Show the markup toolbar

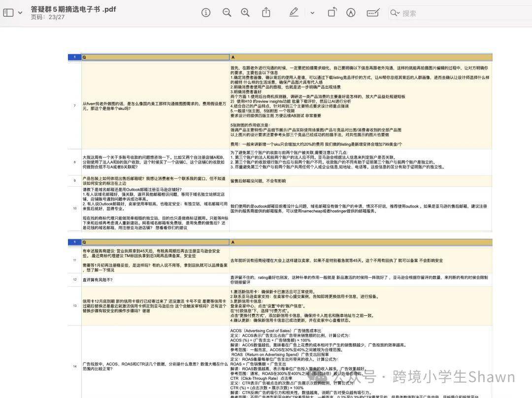pos(351,13)
